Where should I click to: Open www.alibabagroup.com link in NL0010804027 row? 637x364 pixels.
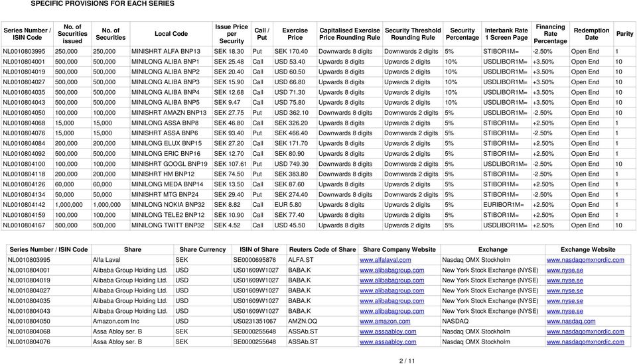[x=391, y=290]
